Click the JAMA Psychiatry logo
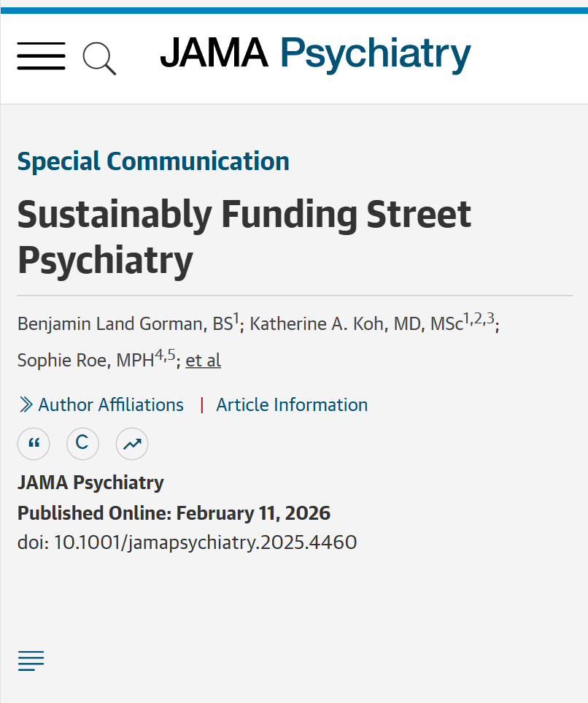 (x=315, y=53)
